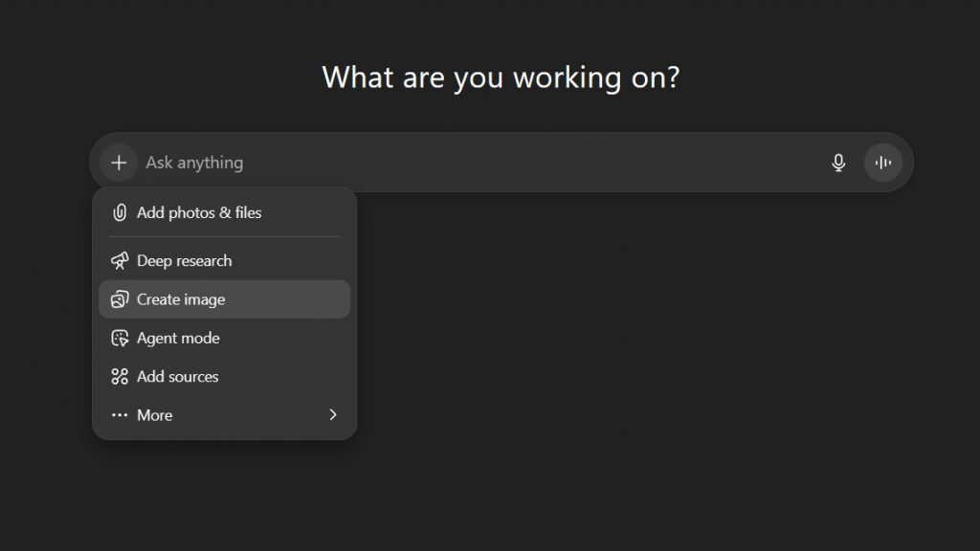980x551 pixels.
Task: Click the paperclip icon for attachments
Action: [x=120, y=212]
